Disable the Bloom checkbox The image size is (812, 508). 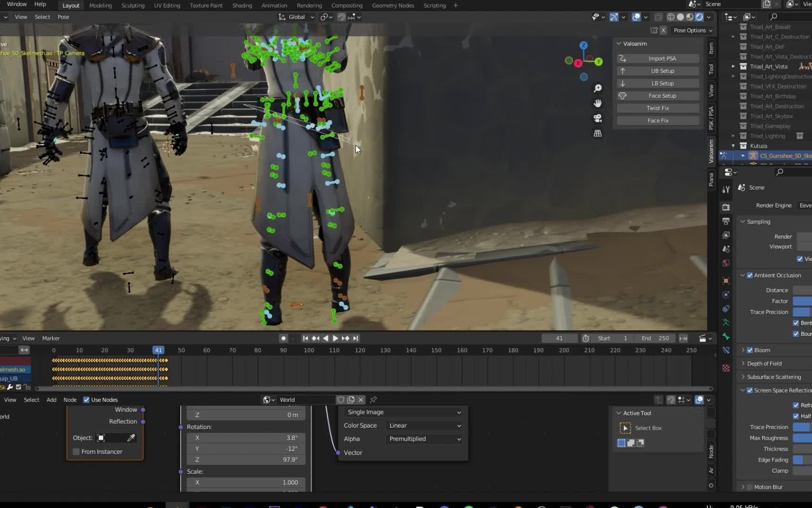pyautogui.click(x=750, y=350)
